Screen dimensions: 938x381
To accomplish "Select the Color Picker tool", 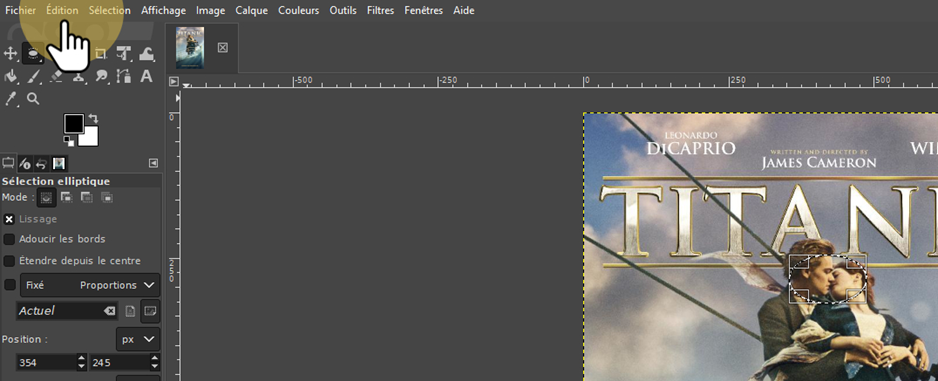I will 11,99.
